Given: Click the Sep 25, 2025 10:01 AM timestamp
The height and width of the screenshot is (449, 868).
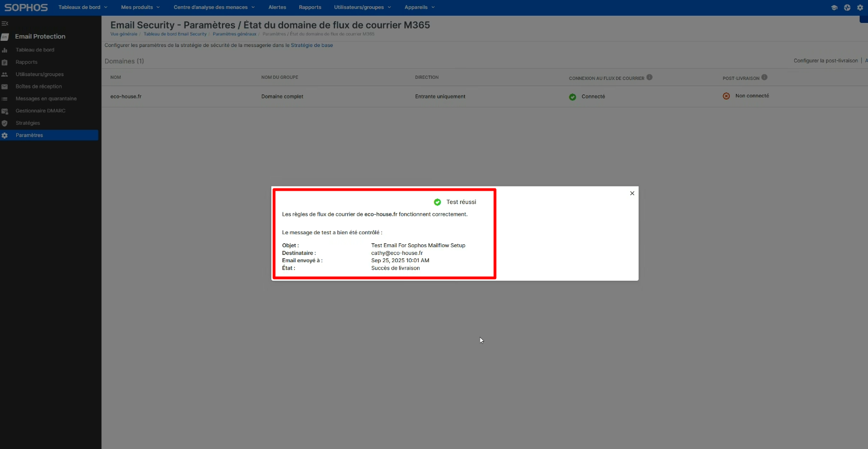Looking at the screenshot, I should click(400, 261).
